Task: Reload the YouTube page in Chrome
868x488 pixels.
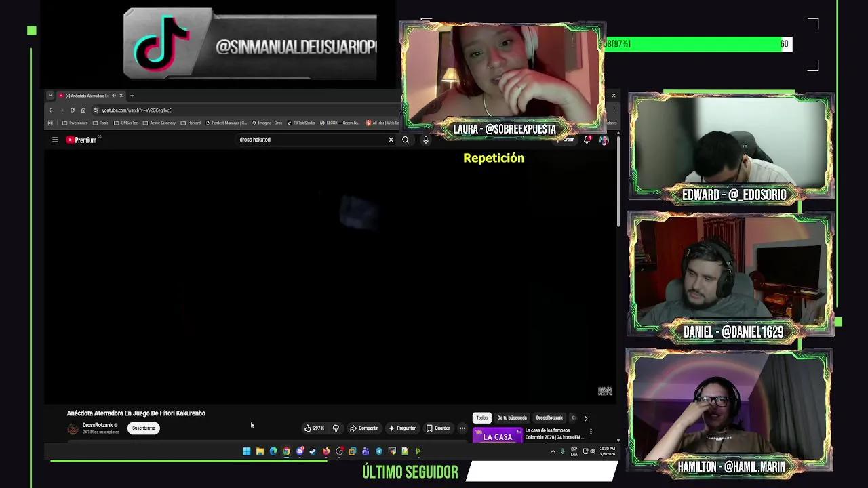Action: 73,110
